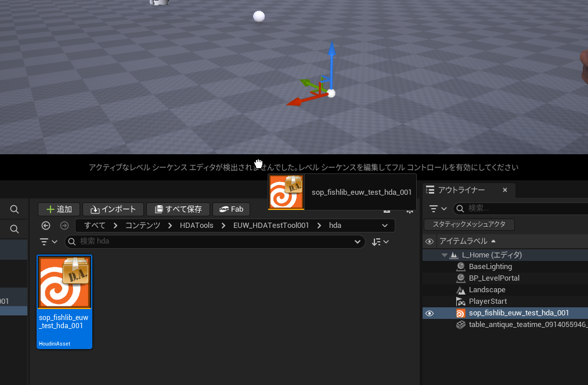Viewport: 588px width, 385px height.
Task: Click the インポート (Import) button
Action: [x=113, y=209]
